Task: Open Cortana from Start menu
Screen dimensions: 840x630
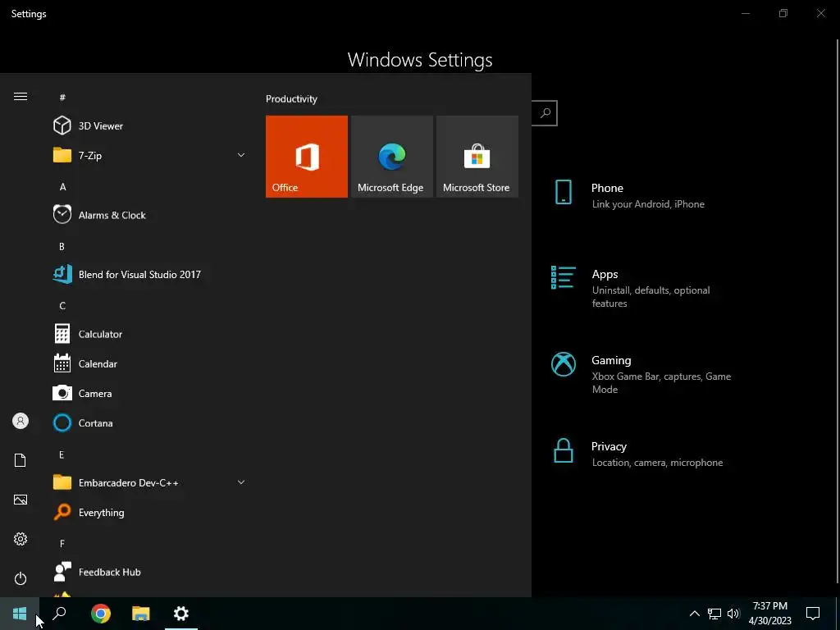Action: [x=150, y=423]
